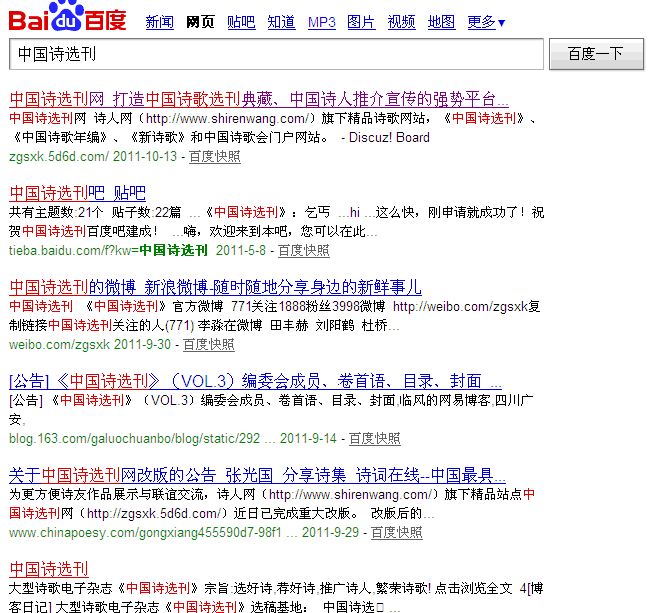The image size is (663, 613).
Task: Click the URL text zgsxk.5d6d.com/ 2011-10-13
Action: (93, 156)
